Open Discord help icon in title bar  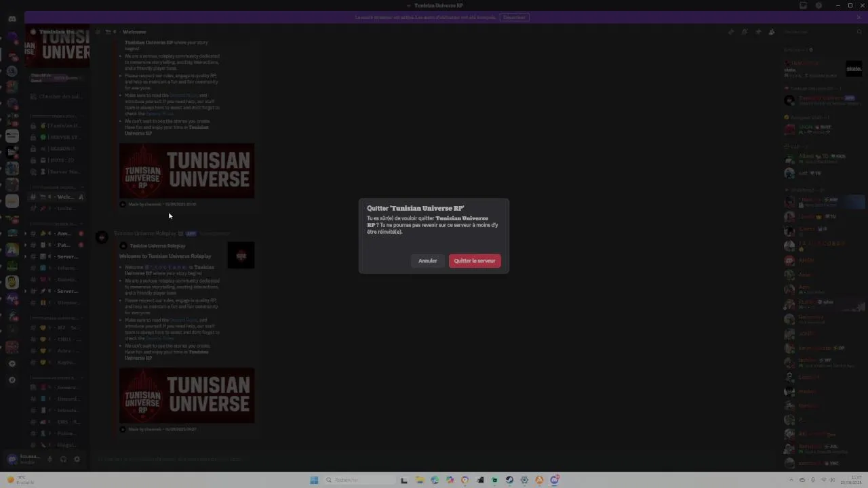click(x=818, y=5)
